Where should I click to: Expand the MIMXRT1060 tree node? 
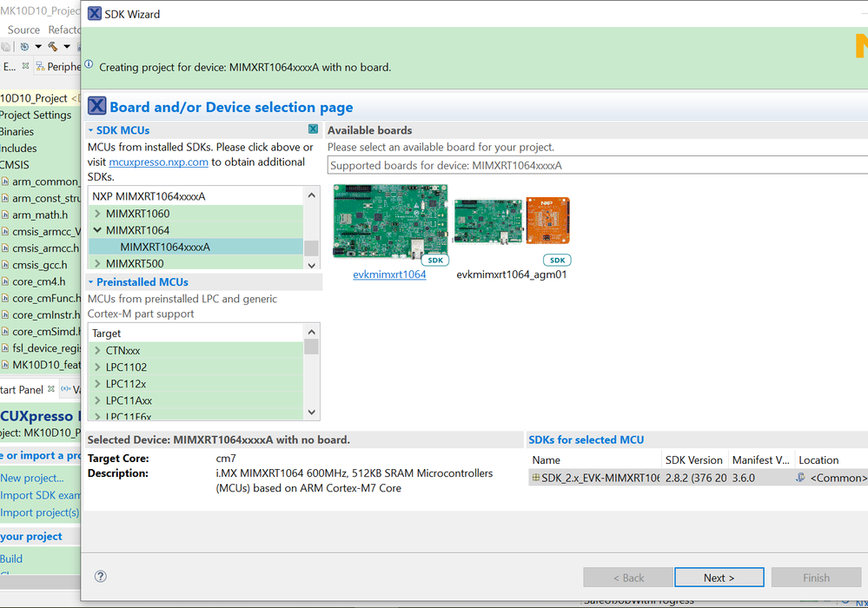click(x=97, y=214)
